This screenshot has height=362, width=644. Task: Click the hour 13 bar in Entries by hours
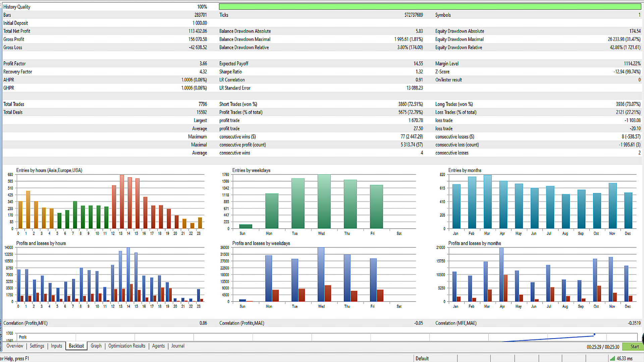point(122,202)
